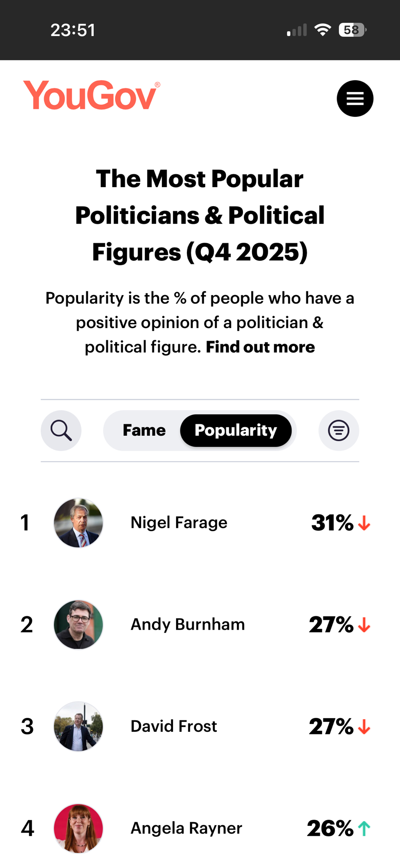Open the filter options icon
This screenshot has width=400, height=868.
tap(338, 431)
